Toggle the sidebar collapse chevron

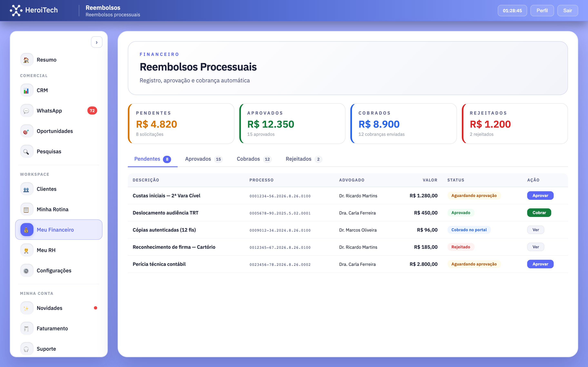[96, 42]
